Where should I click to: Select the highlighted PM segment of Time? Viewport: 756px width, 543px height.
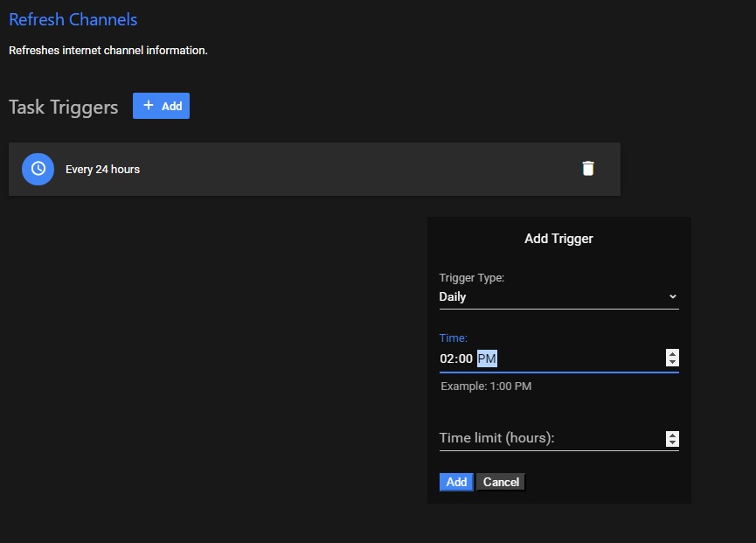(x=487, y=359)
